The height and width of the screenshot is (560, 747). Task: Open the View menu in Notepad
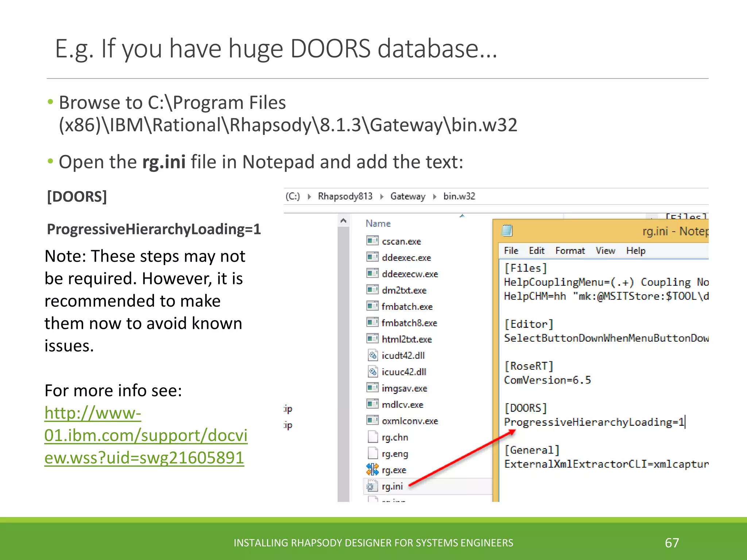605,251
